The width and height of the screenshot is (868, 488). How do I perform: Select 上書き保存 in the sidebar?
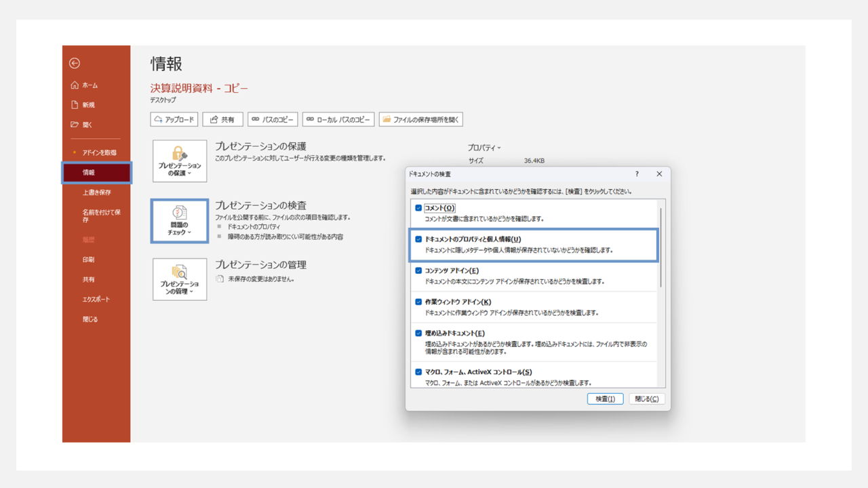pos(96,192)
